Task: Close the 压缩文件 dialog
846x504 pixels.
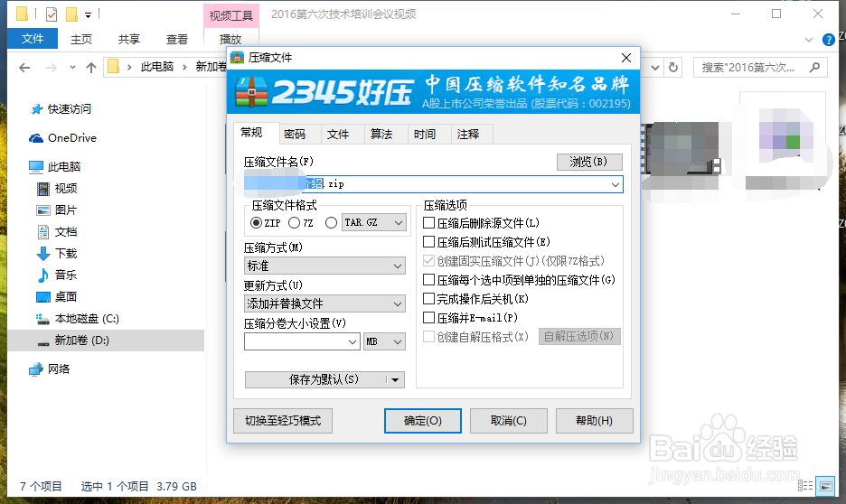Action: (x=625, y=58)
